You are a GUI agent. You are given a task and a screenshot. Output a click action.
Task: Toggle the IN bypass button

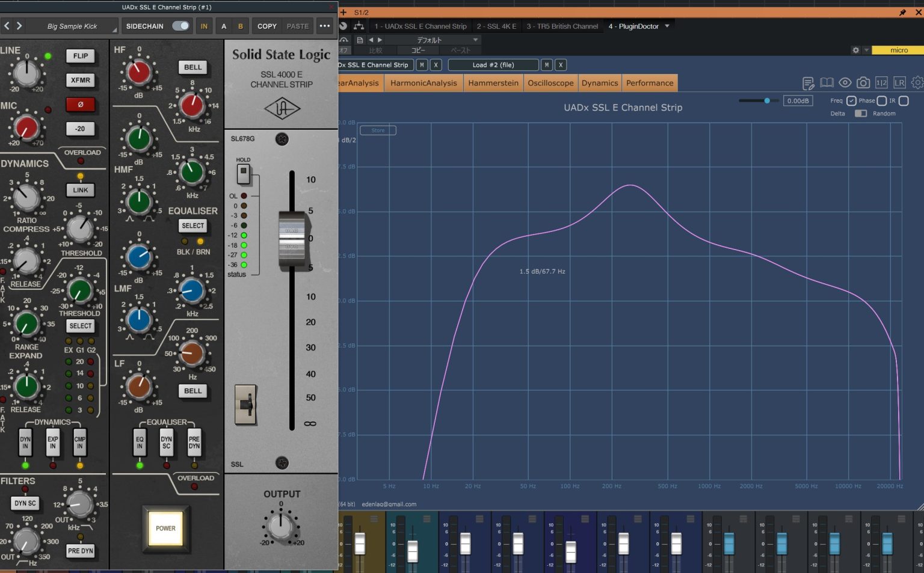click(204, 26)
